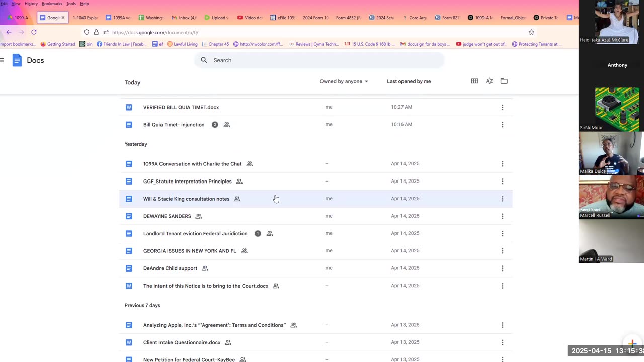Click the Docs search input field

tap(319, 60)
